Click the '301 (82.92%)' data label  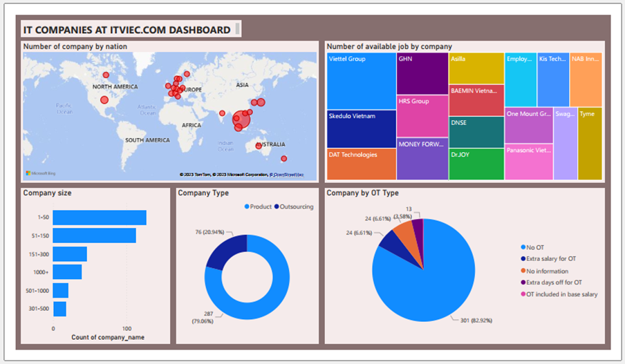click(x=476, y=320)
